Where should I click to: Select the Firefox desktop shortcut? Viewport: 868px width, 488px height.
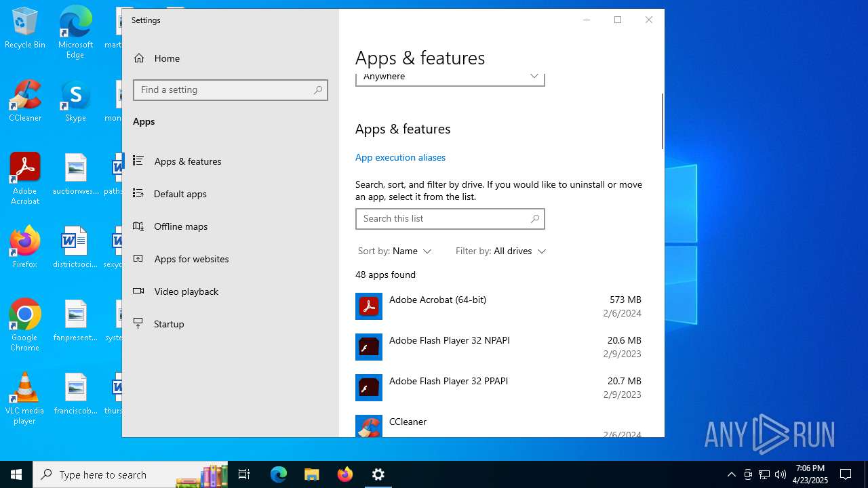25,247
